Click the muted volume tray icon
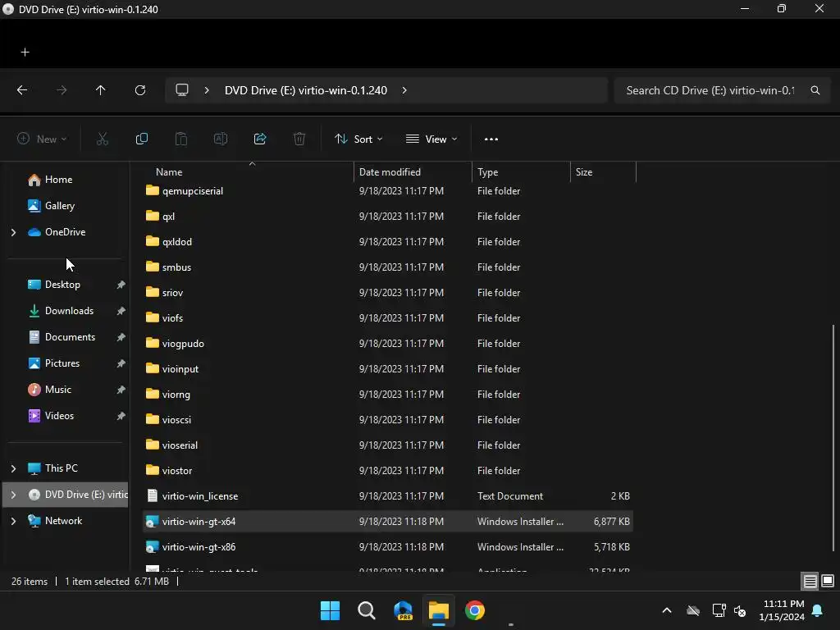The width and height of the screenshot is (840, 630). 740,610
